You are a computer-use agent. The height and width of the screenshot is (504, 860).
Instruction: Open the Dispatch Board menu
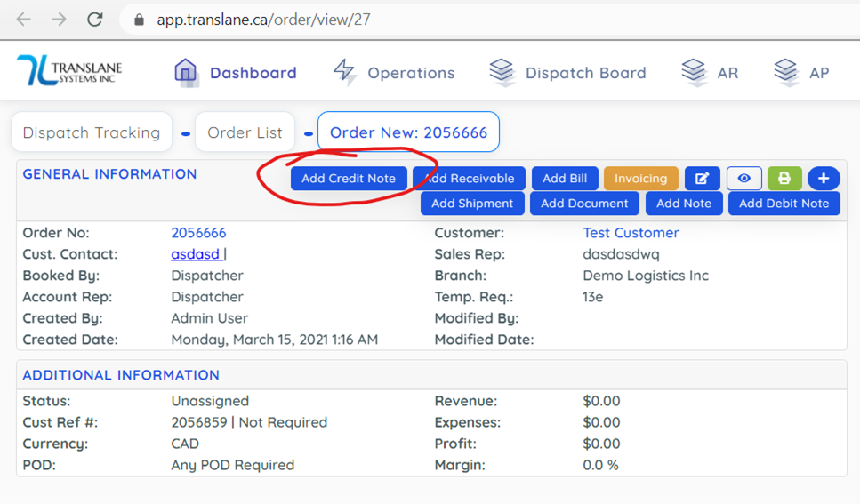point(567,73)
